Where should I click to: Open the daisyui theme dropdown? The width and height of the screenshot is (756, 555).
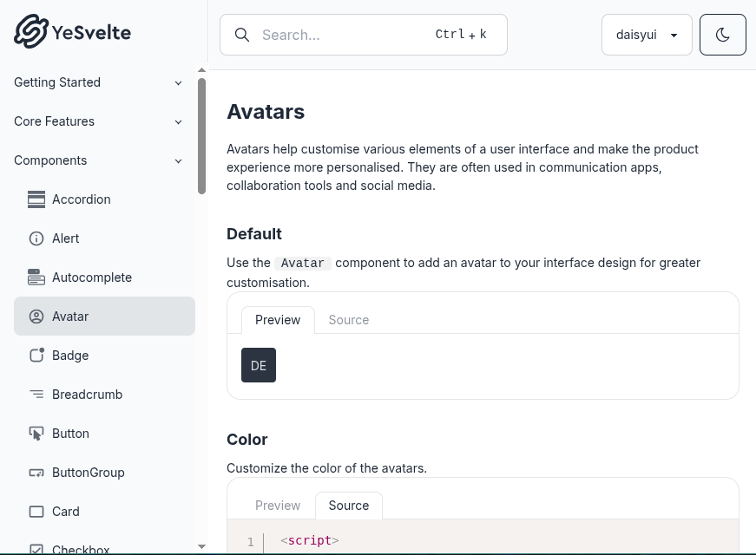(x=647, y=35)
